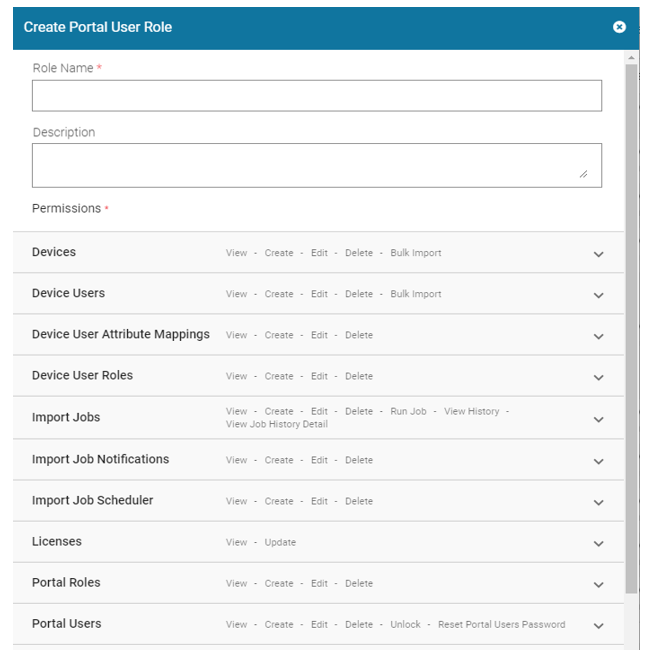Close the Create Portal User Role dialog
Viewport: 649px width, 653px height.
[x=619, y=27]
